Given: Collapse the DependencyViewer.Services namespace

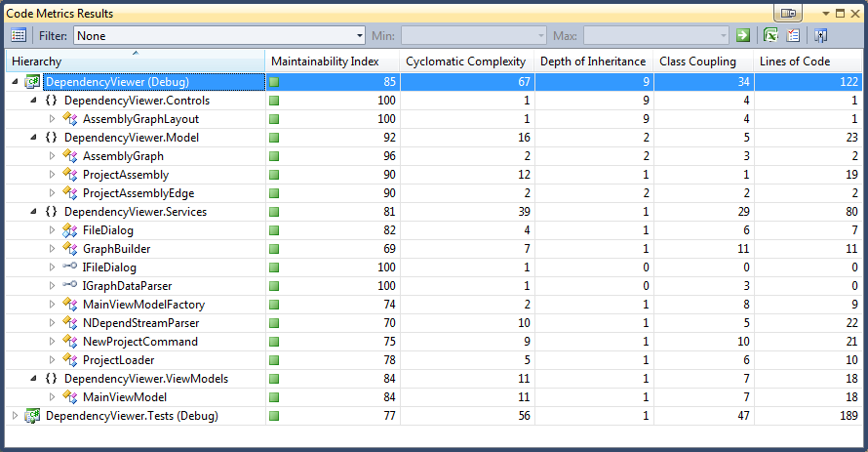Looking at the screenshot, I should [x=34, y=212].
